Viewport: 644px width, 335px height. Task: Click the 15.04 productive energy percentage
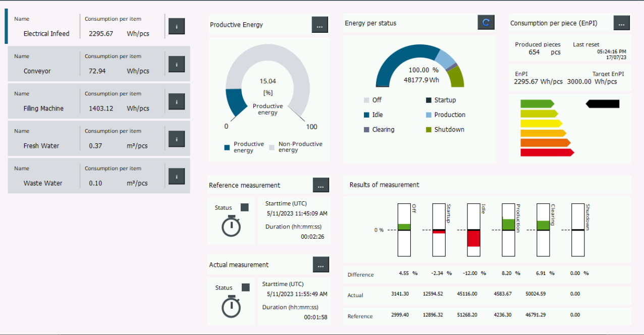tap(268, 81)
